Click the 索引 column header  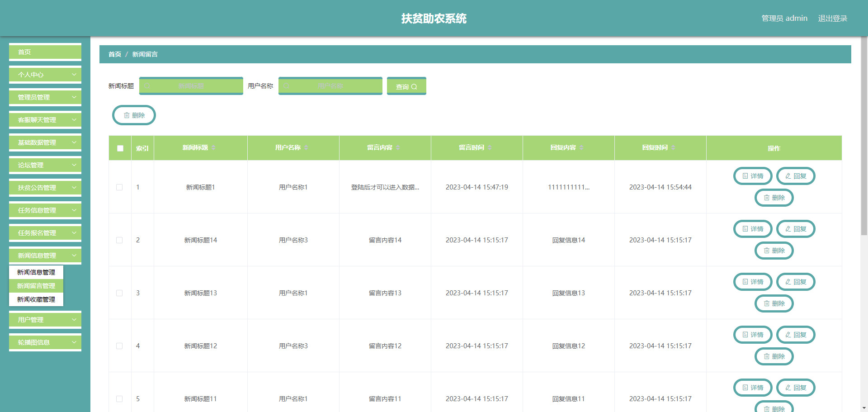142,148
